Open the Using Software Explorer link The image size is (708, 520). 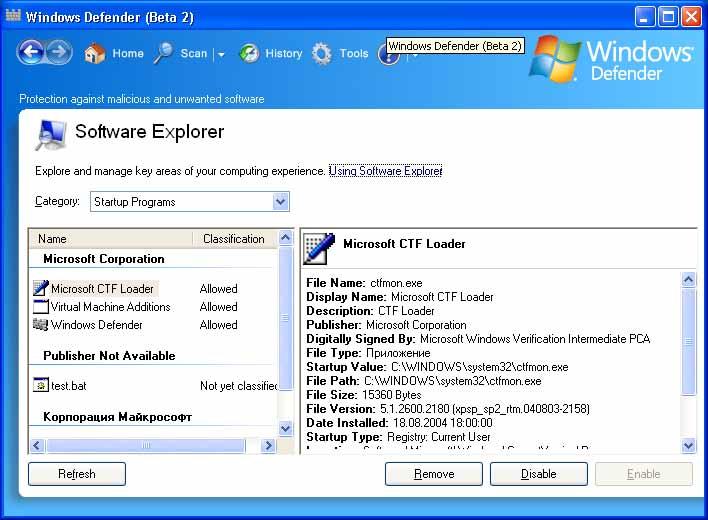click(386, 171)
